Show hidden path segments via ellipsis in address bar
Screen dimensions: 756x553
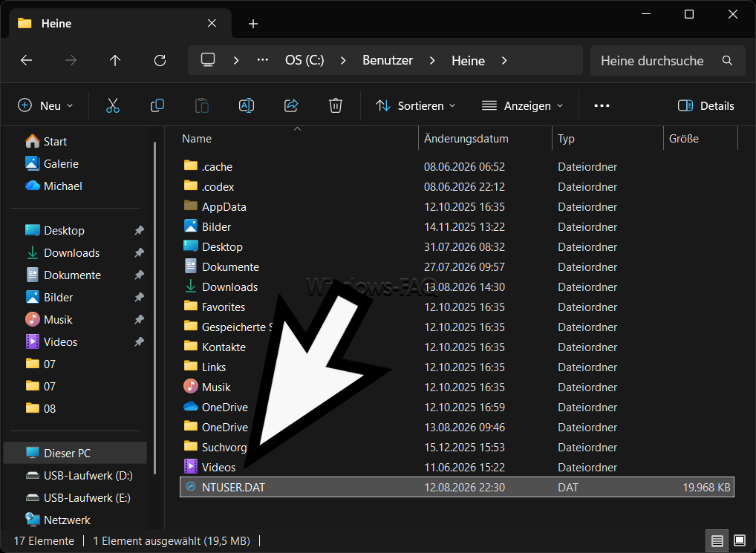262,60
